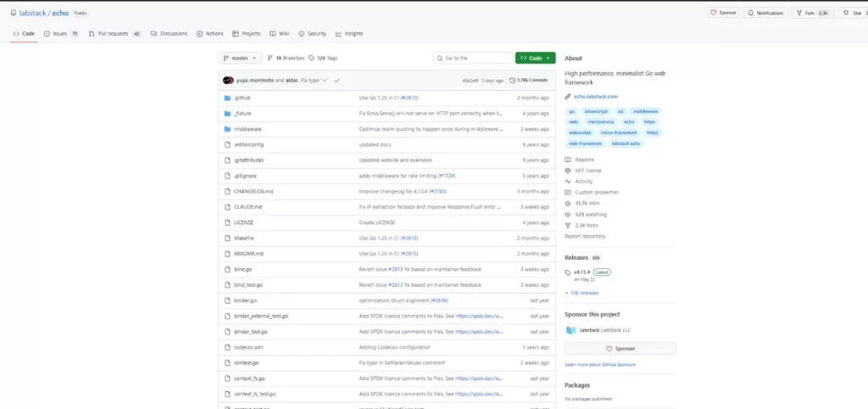Click the Sponsor button under Sponsor this project
Image resolution: width=868 pixels, height=409 pixels.
click(620, 348)
